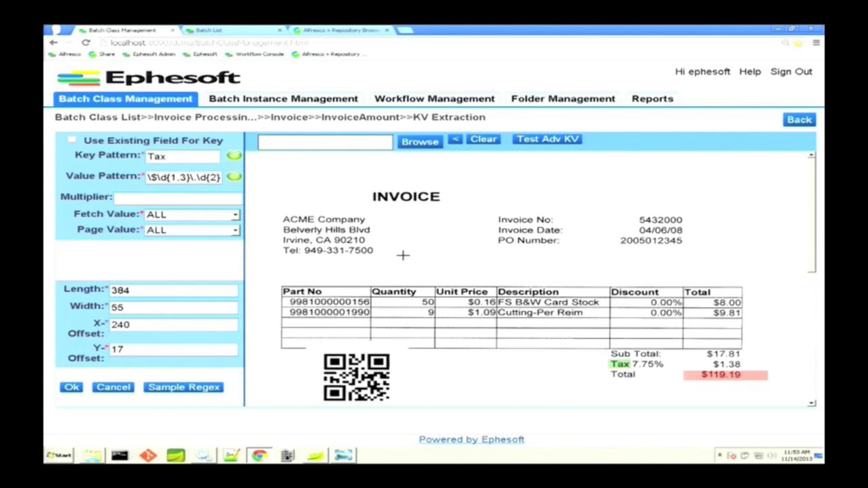
Task: Toggle Use Existing Field For Key checkbox
Action: (72, 140)
